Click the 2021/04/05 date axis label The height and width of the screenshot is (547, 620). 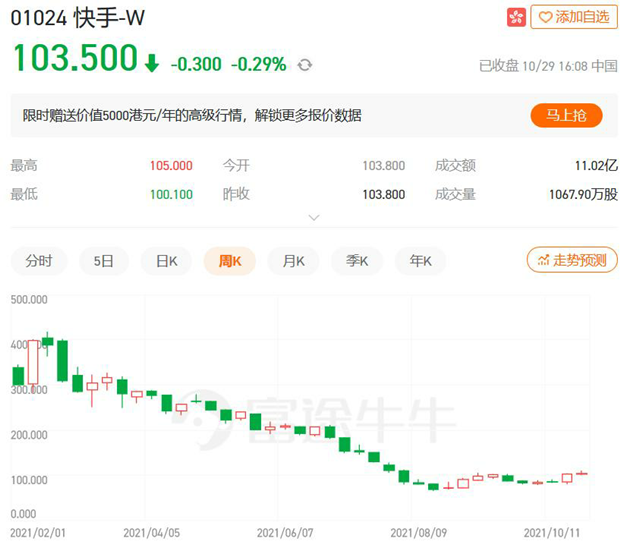(151, 533)
